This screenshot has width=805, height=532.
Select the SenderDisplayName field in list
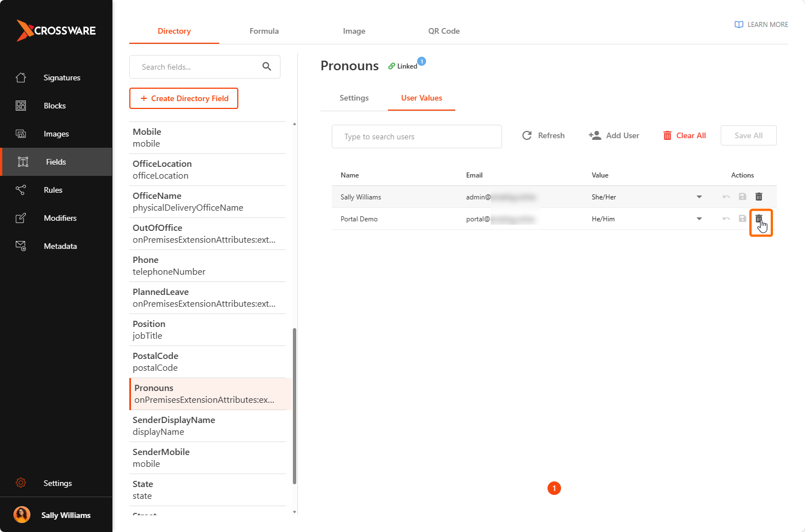point(208,426)
